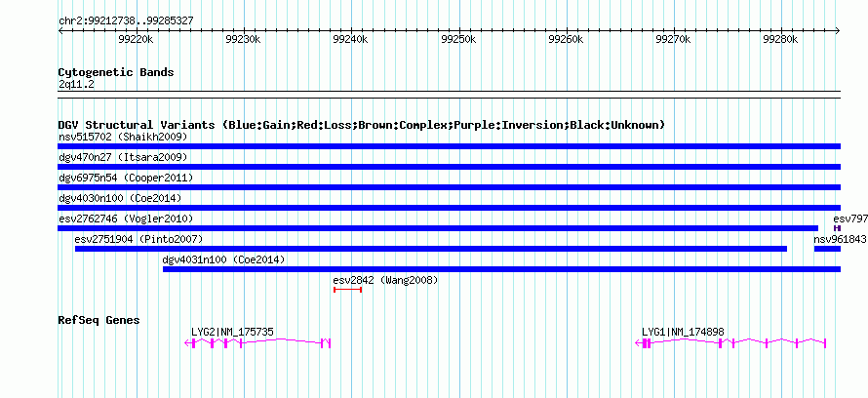Screen dimensions: 868x398
Task: Select the Cytogenetic Bands track title
Action: (116, 72)
